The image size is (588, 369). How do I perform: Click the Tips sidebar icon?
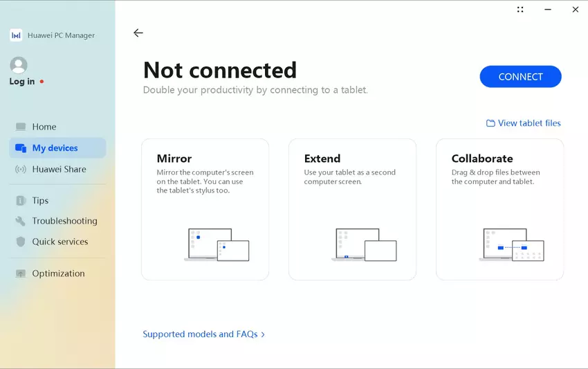[x=21, y=201]
